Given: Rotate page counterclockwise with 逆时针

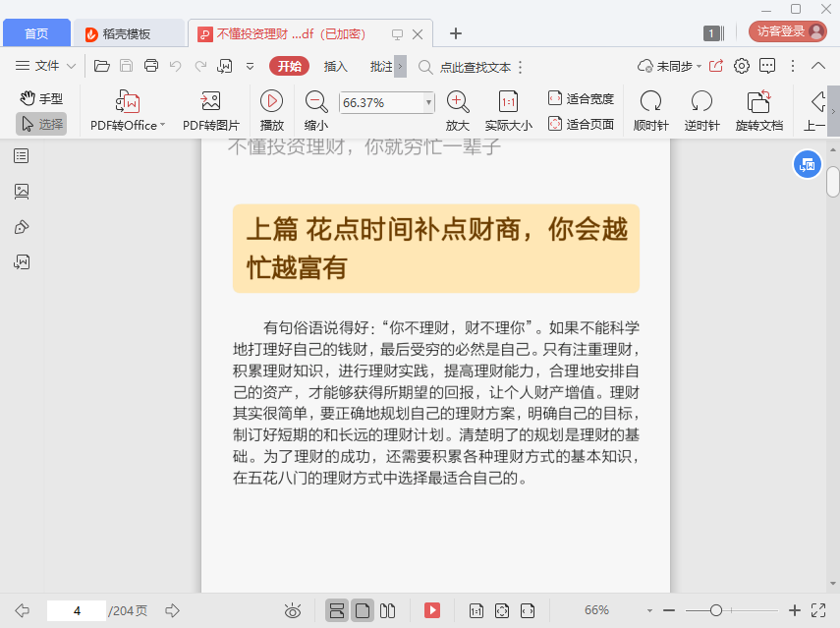Looking at the screenshot, I should (x=701, y=101).
